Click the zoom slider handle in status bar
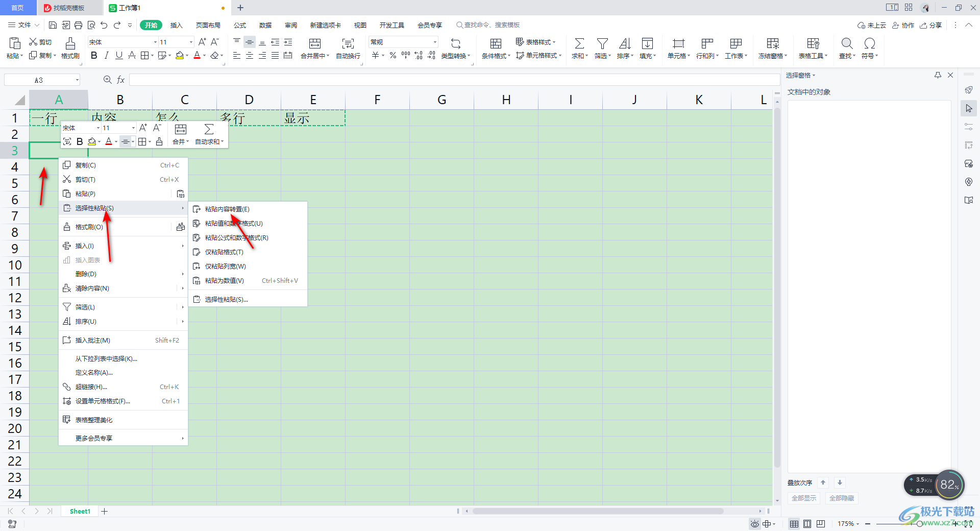This screenshot has width=980, height=531. pyautogui.click(x=919, y=524)
